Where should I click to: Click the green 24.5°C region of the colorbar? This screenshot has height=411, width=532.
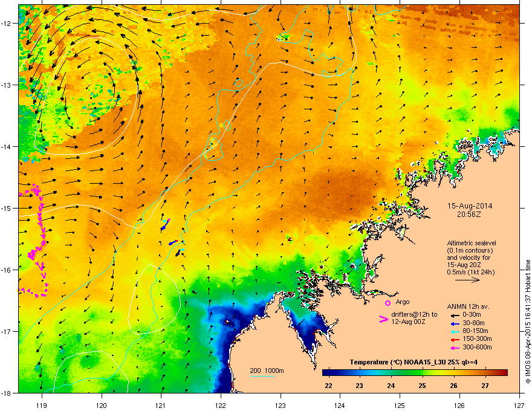(x=407, y=373)
